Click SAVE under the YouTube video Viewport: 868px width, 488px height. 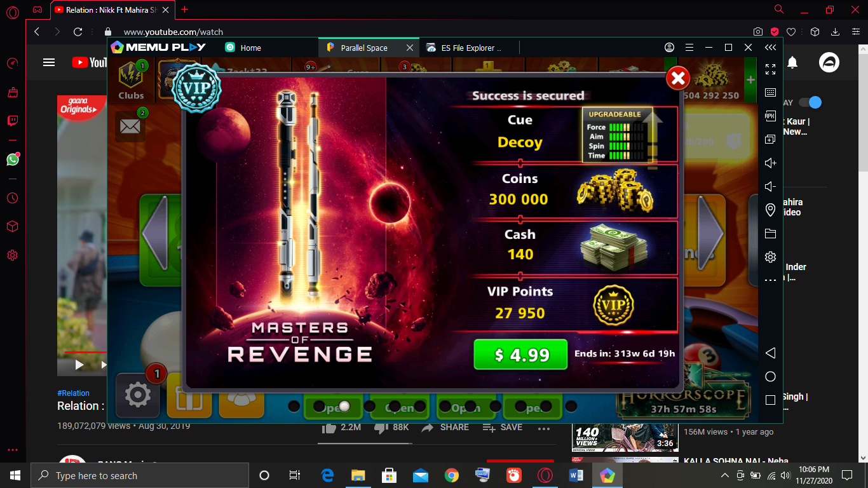click(502, 428)
